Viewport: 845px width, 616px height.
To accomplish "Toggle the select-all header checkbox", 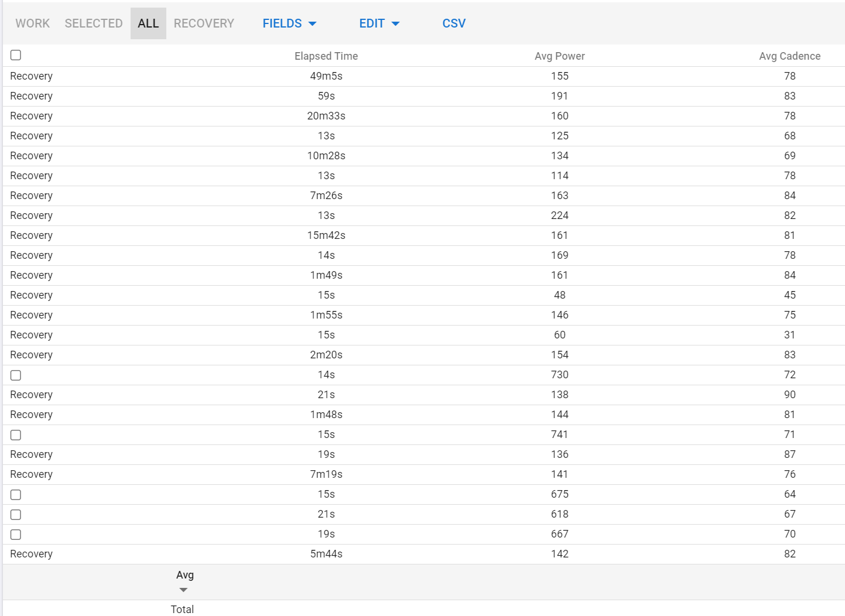I will [x=16, y=55].
